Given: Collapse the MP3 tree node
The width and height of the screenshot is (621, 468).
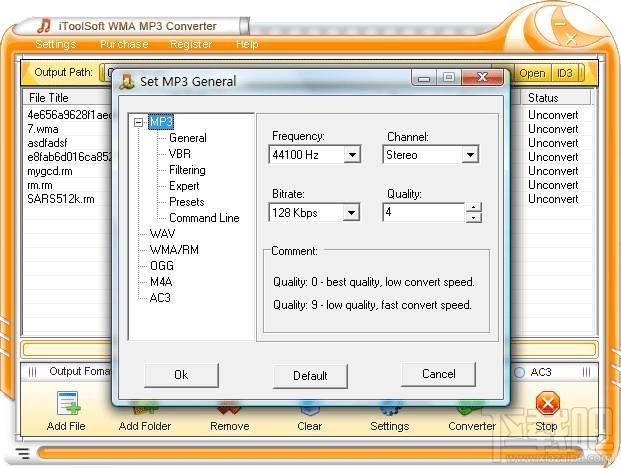Looking at the screenshot, I should (x=138, y=122).
